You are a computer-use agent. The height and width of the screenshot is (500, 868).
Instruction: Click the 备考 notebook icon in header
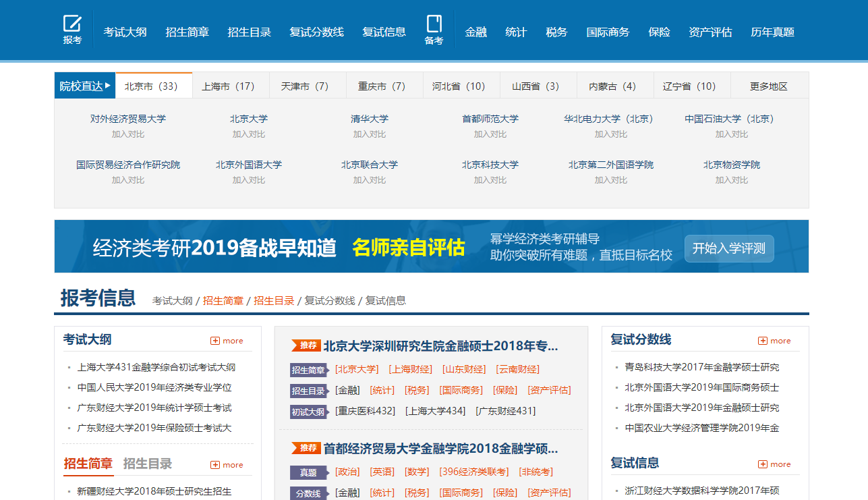point(434,24)
